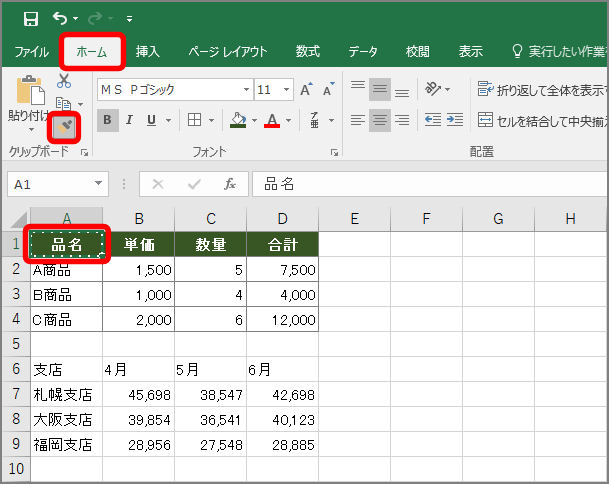Open the ページ レイアウト tab
This screenshot has width=609, height=484.
[x=228, y=51]
